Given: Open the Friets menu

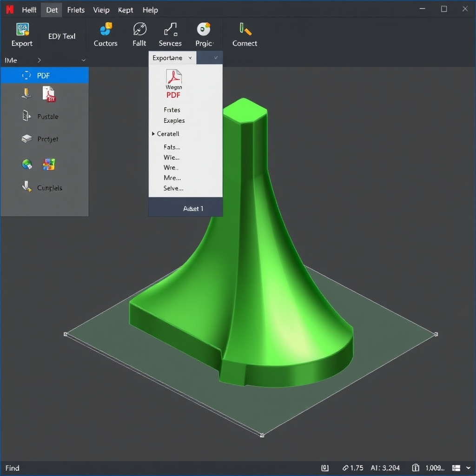Looking at the screenshot, I should click(x=76, y=10).
